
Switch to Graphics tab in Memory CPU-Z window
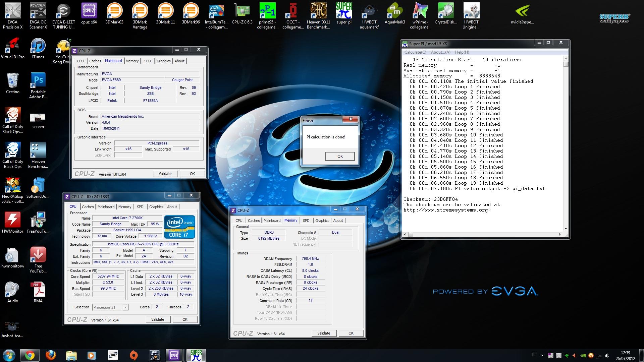[x=322, y=221]
